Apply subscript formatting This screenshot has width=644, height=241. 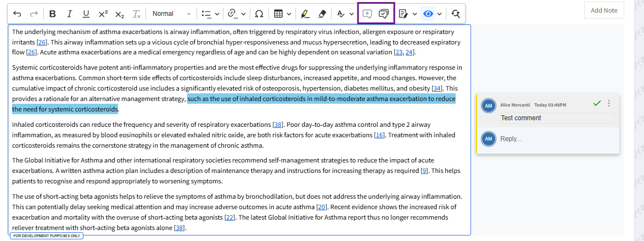pos(120,14)
